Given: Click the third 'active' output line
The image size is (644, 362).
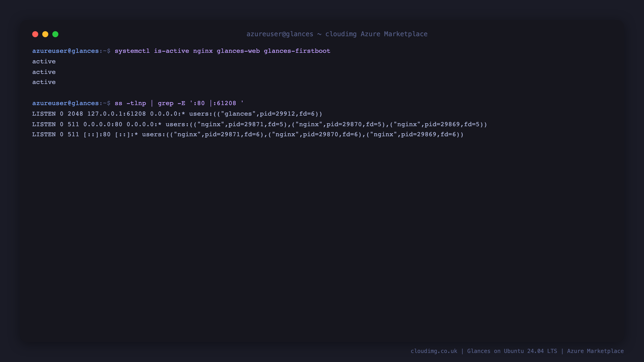Looking at the screenshot, I should click(44, 82).
